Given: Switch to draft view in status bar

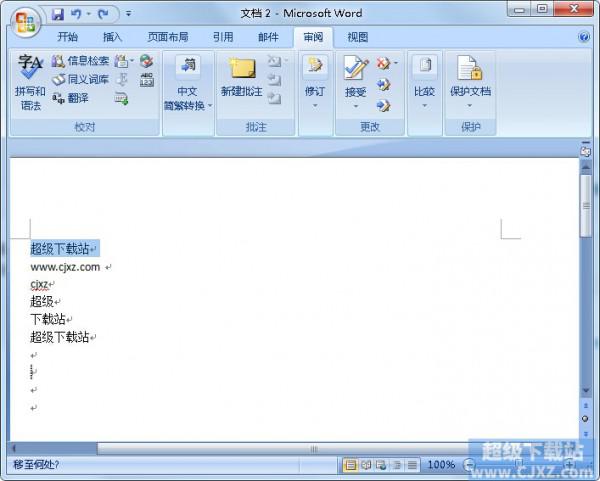Looking at the screenshot, I should (x=412, y=465).
